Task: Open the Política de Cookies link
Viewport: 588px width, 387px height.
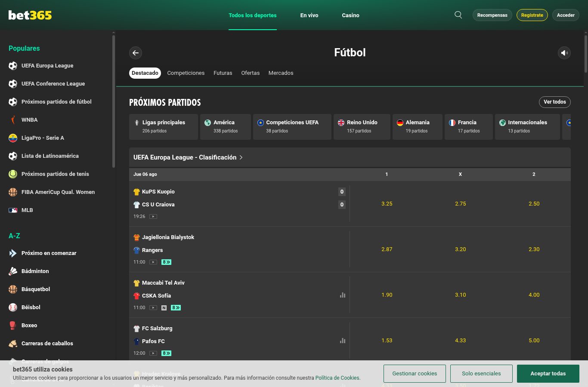Action: click(338, 378)
